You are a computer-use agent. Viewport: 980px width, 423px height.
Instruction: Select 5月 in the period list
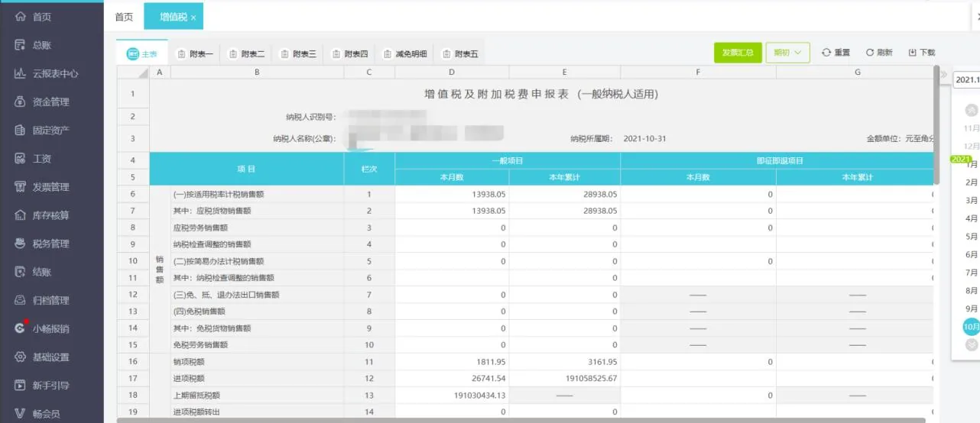[x=972, y=237]
